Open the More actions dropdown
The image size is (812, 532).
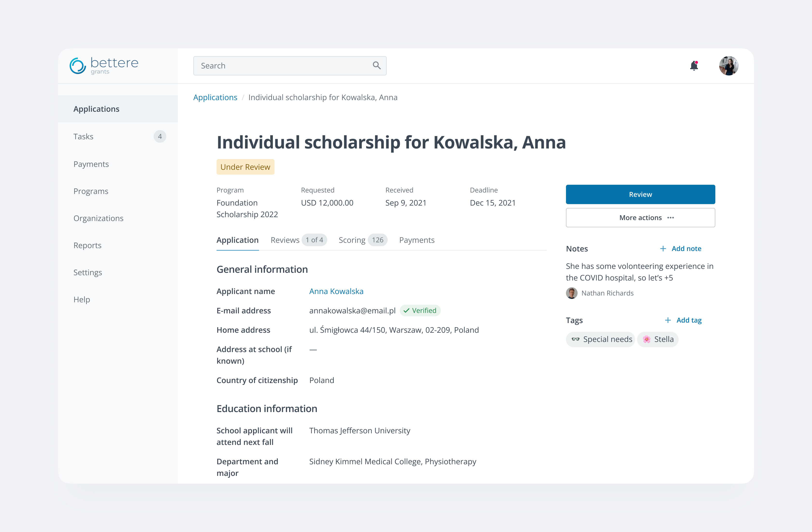(x=640, y=217)
